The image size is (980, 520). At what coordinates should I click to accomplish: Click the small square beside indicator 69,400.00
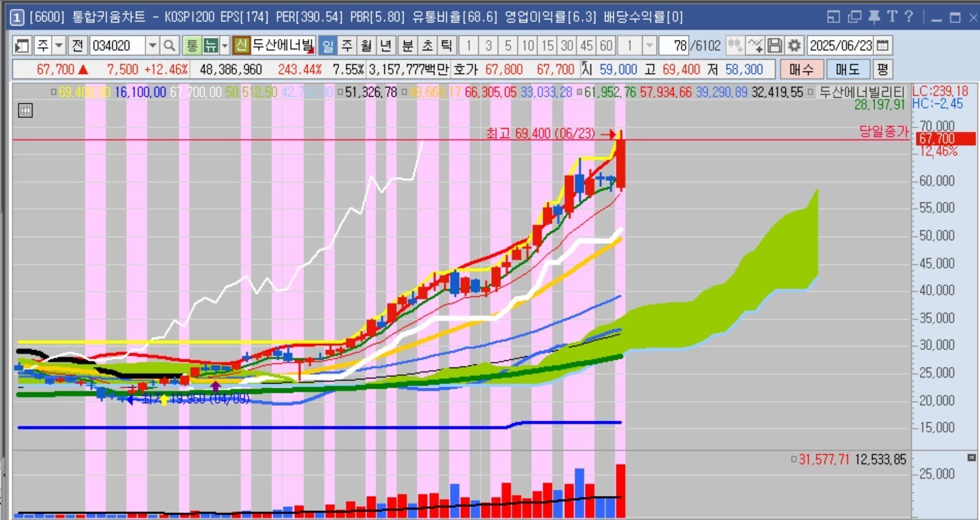pyautogui.click(x=54, y=91)
